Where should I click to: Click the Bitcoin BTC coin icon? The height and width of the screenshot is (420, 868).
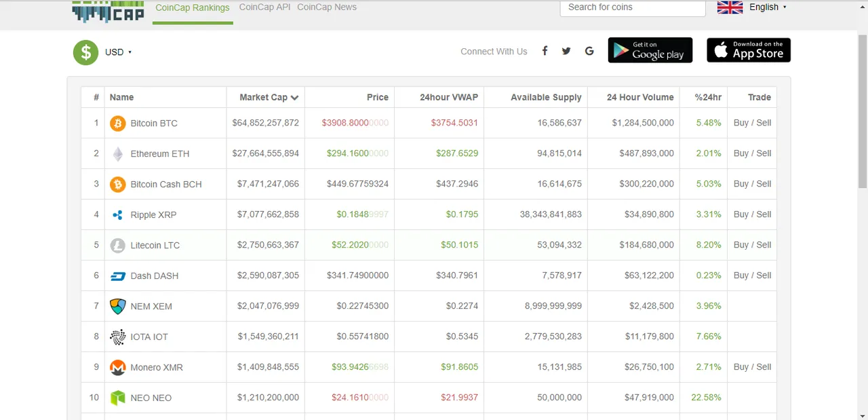point(118,123)
